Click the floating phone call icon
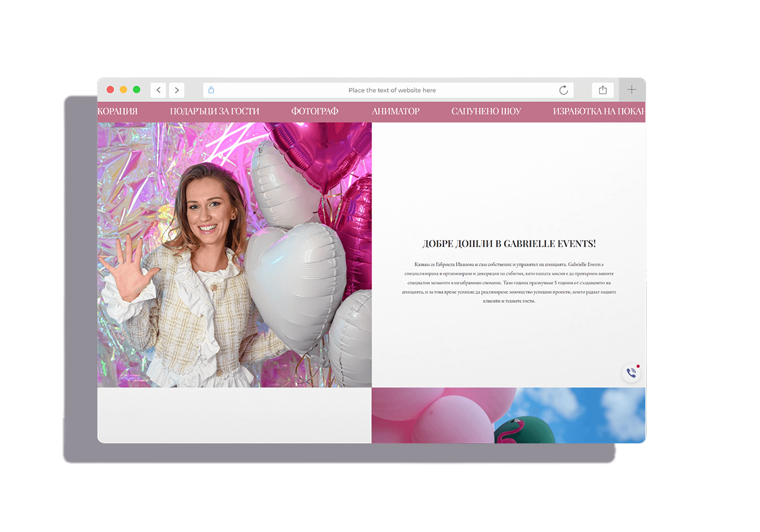 click(x=631, y=373)
